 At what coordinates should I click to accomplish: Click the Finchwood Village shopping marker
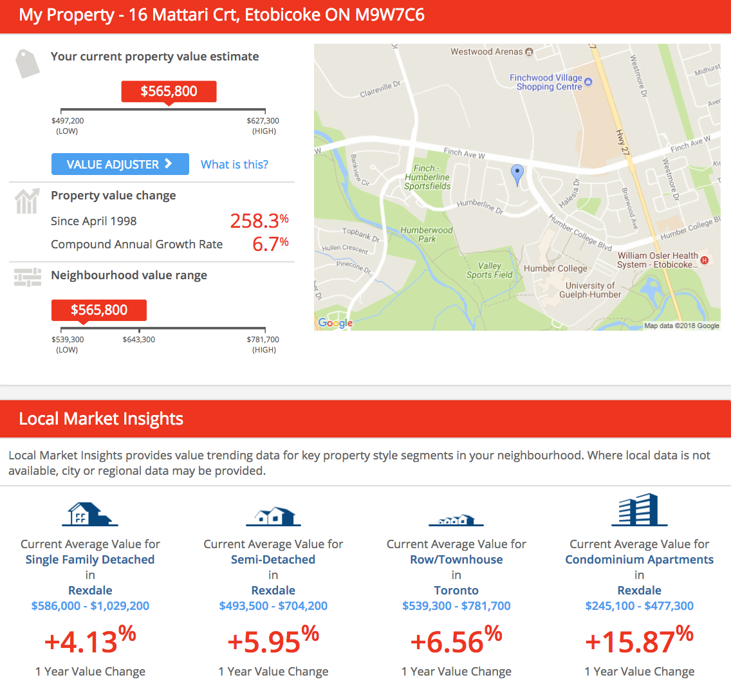(x=588, y=82)
